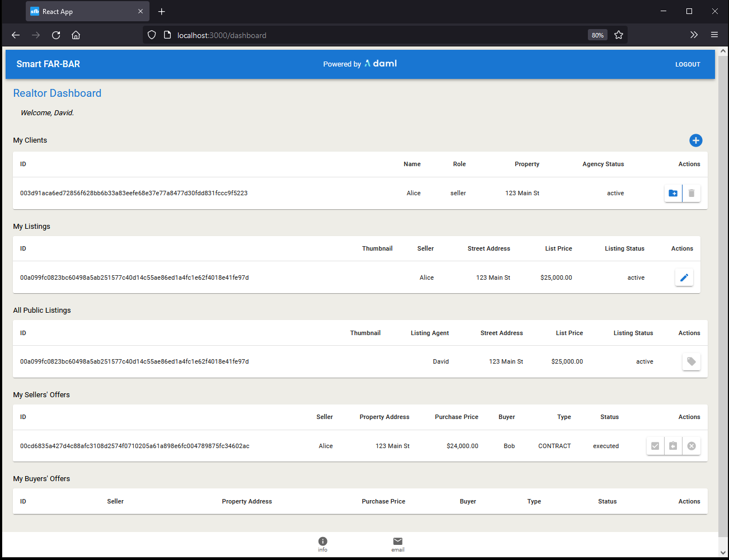Viewport: 729px width, 560px height.
Task: View site shield protection information
Action: click(152, 35)
